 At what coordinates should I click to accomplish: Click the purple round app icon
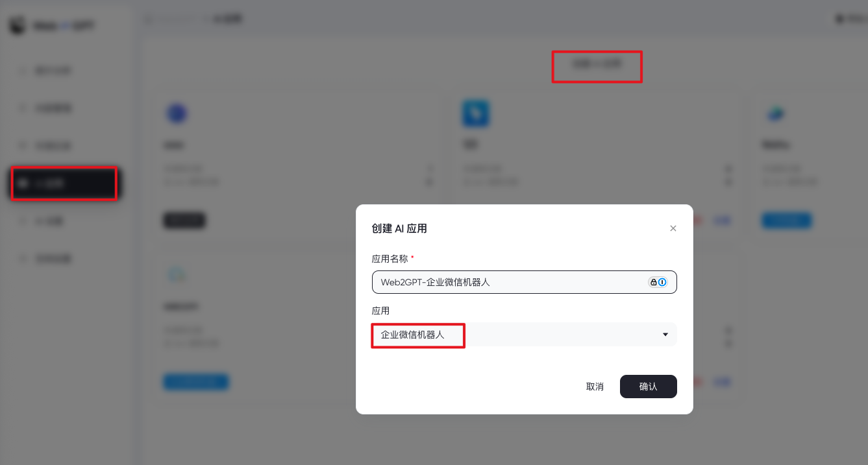[x=177, y=114]
